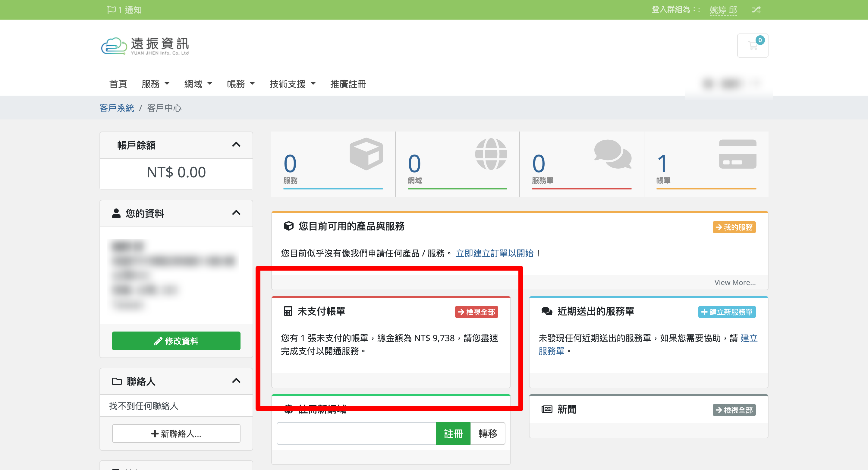The width and height of the screenshot is (868, 470).
Task: Click the 網域 globe stat icon
Action: tap(491, 154)
